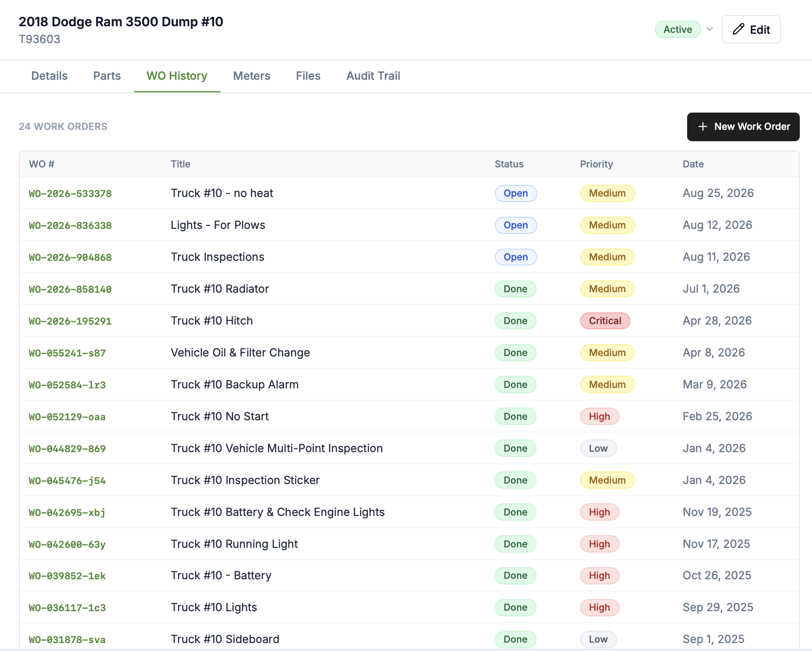Expand the Active status dropdown chevron
The height and width of the screenshot is (652, 812).
click(710, 29)
